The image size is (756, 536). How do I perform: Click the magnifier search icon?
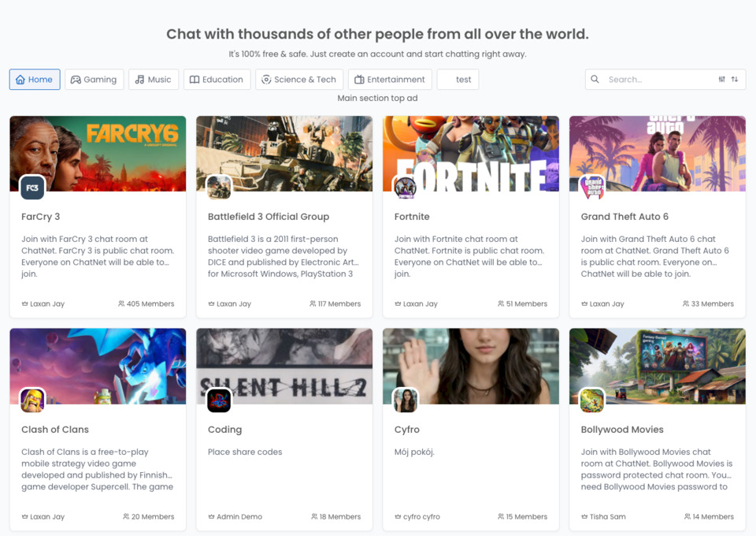(595, 80)
